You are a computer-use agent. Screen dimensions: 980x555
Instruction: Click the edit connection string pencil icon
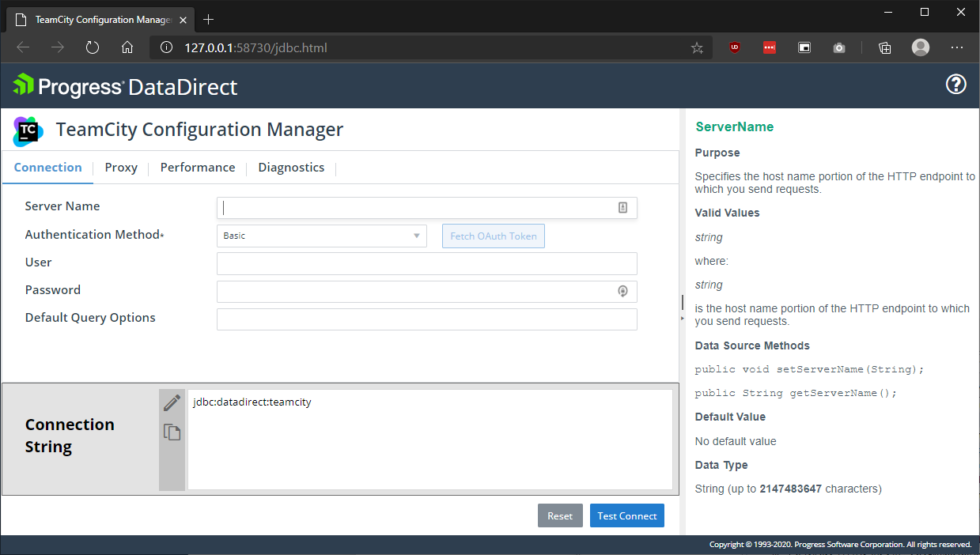172,403
